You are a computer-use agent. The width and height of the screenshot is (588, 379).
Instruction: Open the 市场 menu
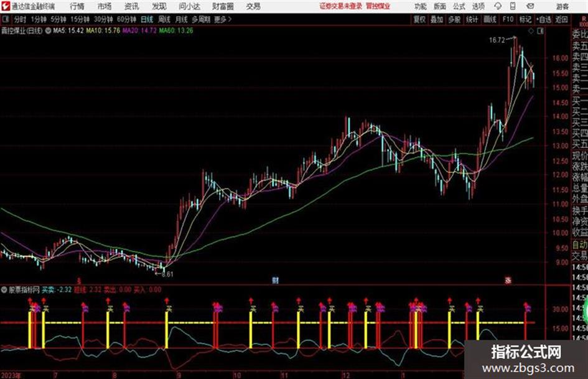(x=105, y=6)
